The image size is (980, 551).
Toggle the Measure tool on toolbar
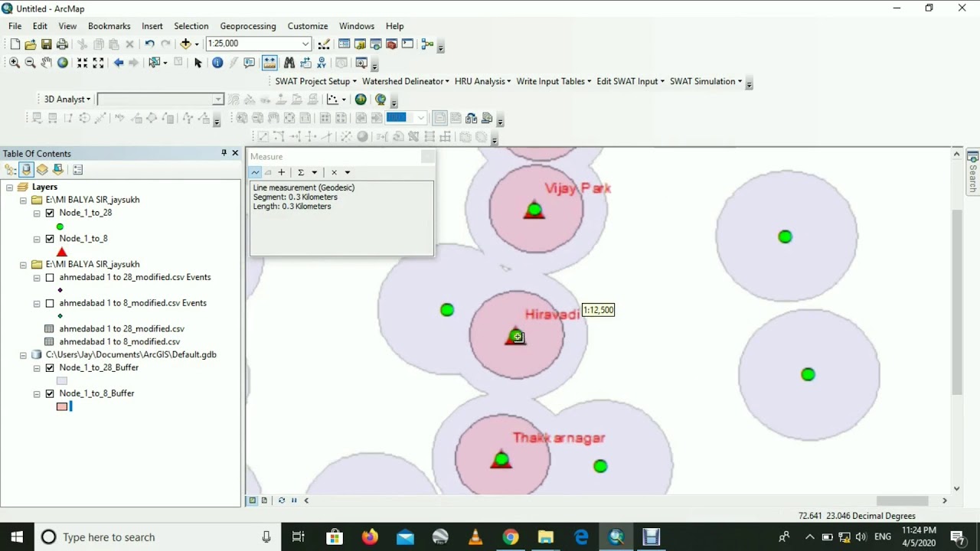pos(269,63)
